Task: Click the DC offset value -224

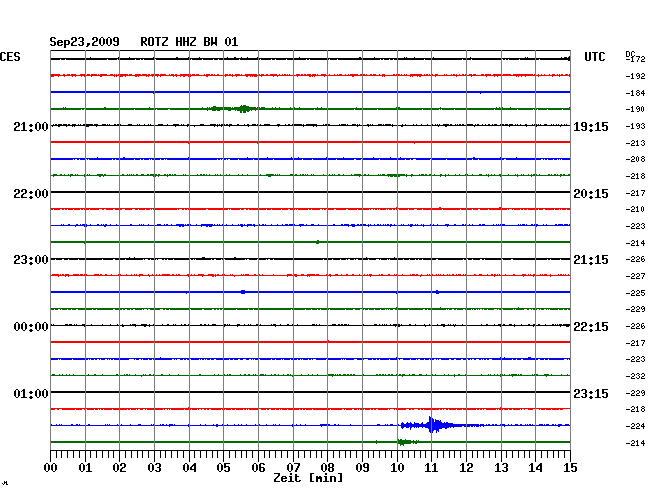Action: (x=635, y=426)
